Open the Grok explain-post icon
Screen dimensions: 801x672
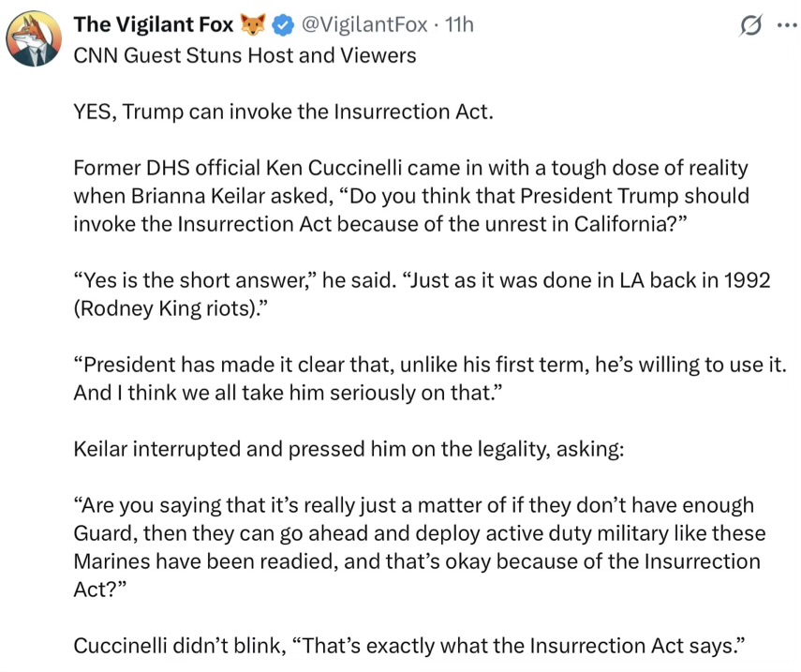coord(750,25)
